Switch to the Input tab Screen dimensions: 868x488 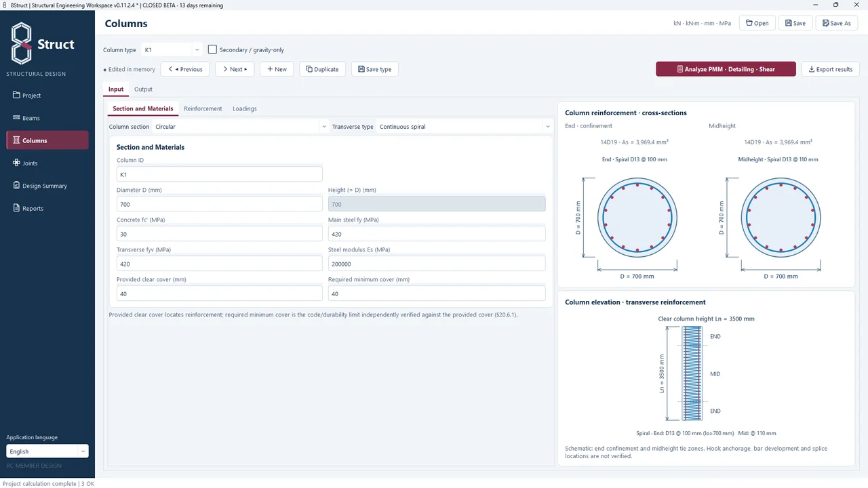[116, 89]
